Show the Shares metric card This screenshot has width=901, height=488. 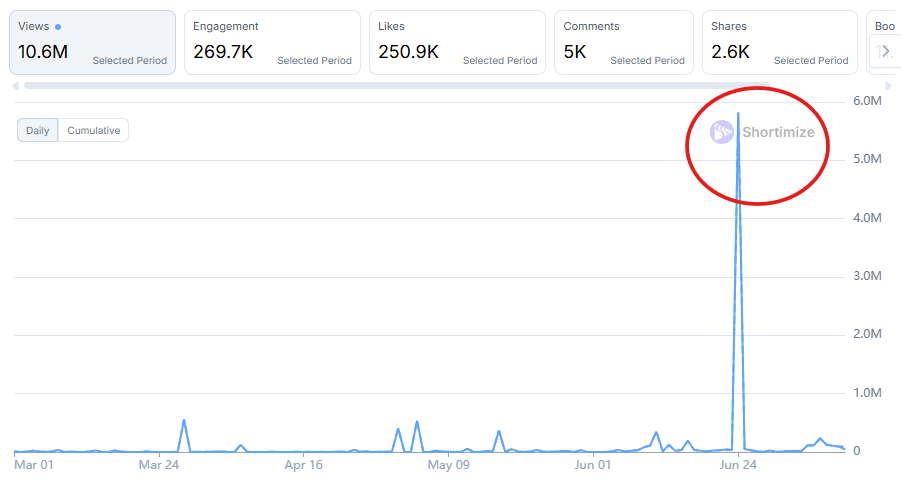tap(779, 43)
